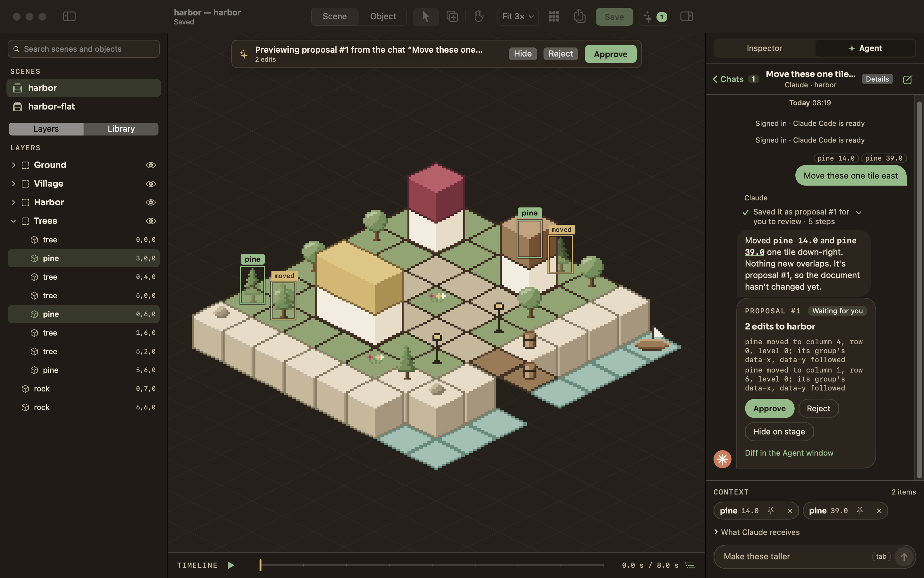Expand the 5 steps summary chevron
Image resolution: width=924 pixels, height=578 pixels.
tap(859, 213)
